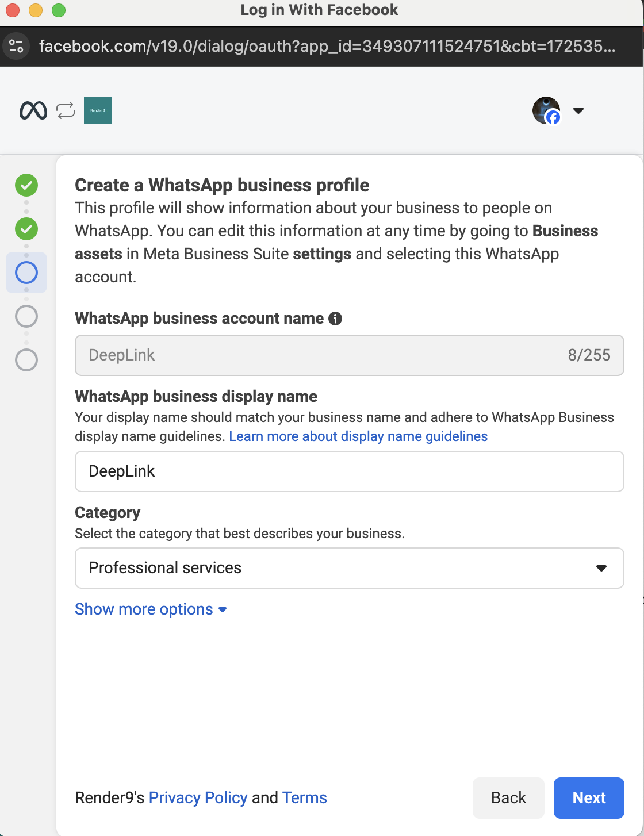Click the Meta infinity logo
644x836 pixels.
pyautogui.click(x=33, y=110)
